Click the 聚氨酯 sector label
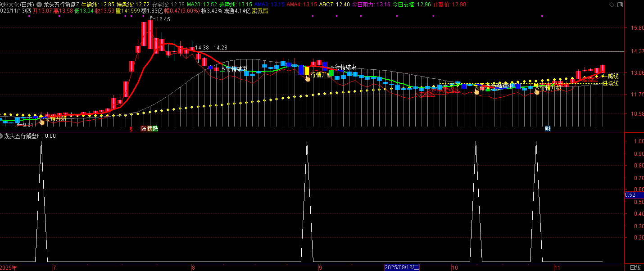Image resolution: width=644 pixels, height=271 pixels. [x=260, y=11]
